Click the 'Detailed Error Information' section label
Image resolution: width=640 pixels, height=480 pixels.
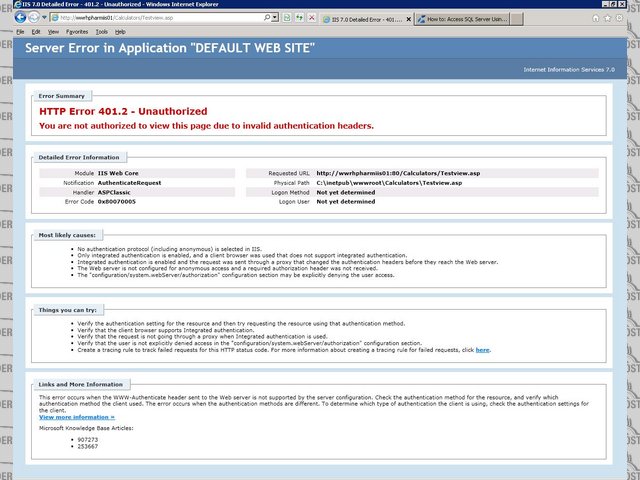tap(79, 158)
